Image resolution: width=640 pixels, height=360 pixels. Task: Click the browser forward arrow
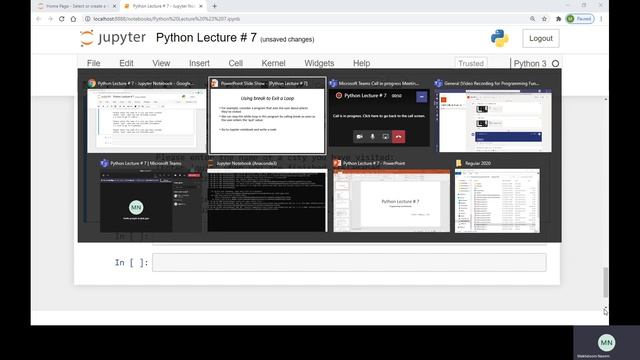[x=50, y=19]
